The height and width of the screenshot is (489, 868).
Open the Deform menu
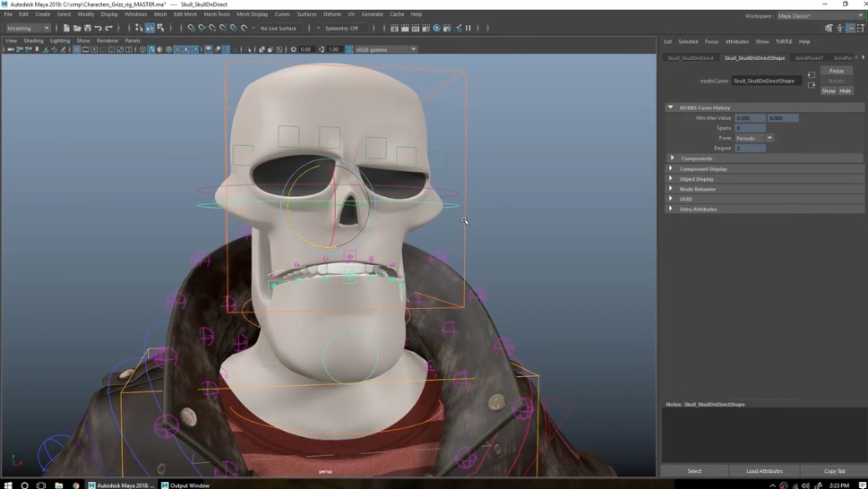(332, 14)
